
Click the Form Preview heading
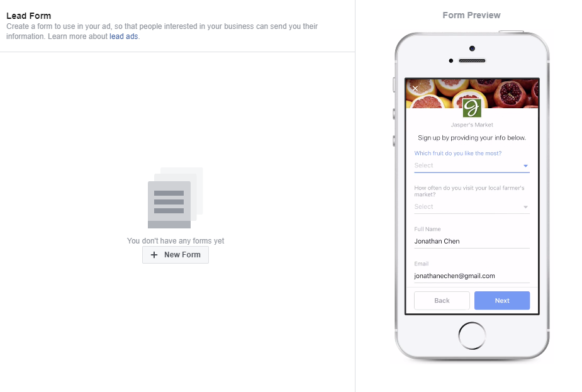471,15
